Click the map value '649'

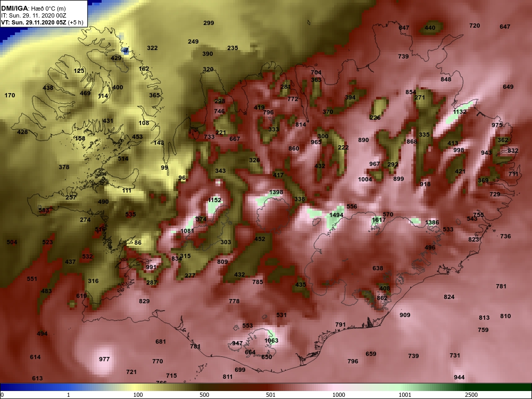508,87
